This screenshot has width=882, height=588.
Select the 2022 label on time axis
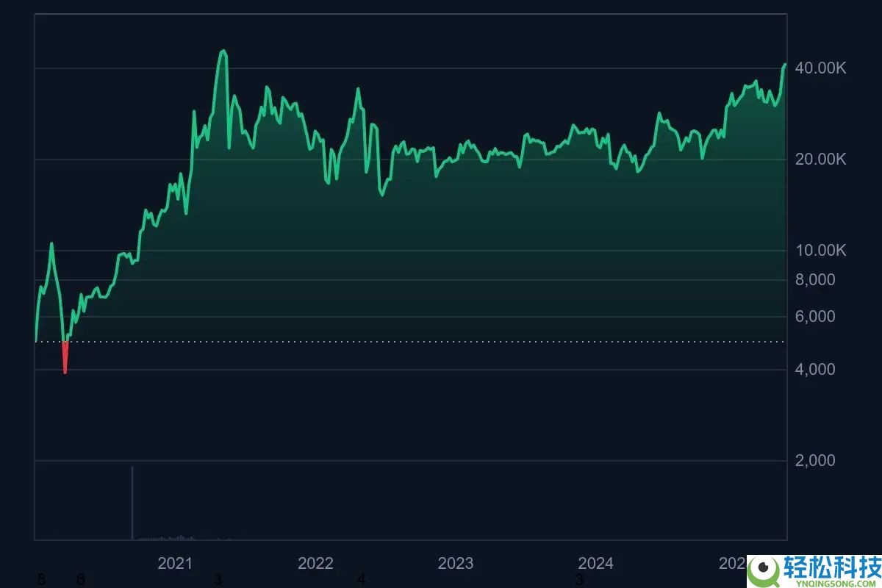pyautogui.click(x=315, y=564)
